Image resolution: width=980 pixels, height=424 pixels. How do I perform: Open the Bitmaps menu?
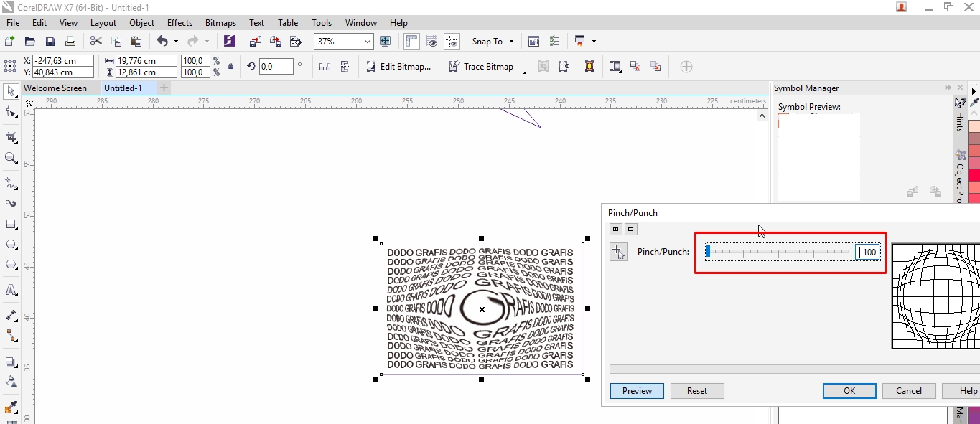pos(220,22)
